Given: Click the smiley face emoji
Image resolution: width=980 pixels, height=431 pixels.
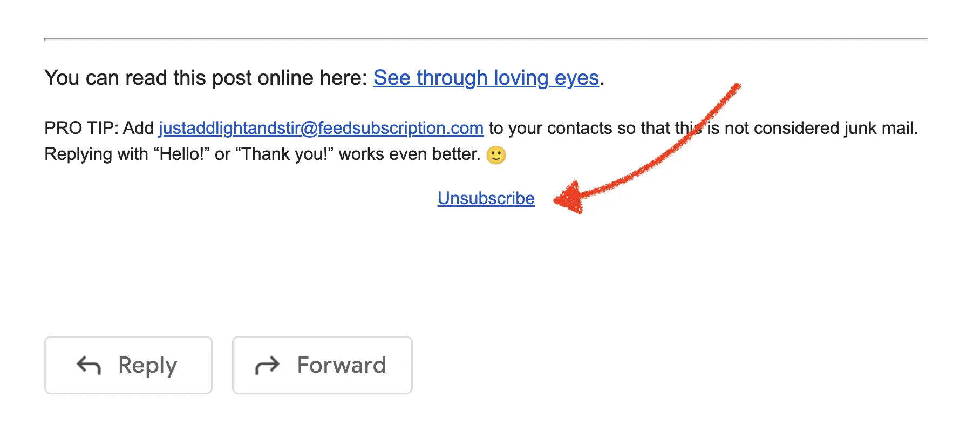Looking at the screenshot, I should point(496,155).
